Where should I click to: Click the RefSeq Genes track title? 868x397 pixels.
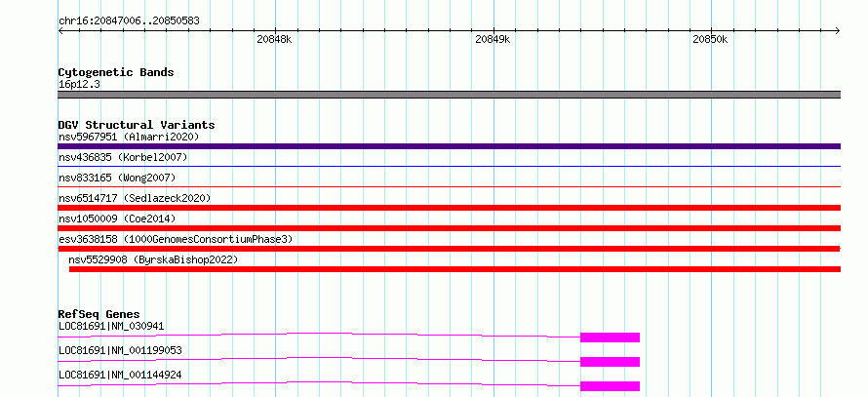click(x=99, y=314)
